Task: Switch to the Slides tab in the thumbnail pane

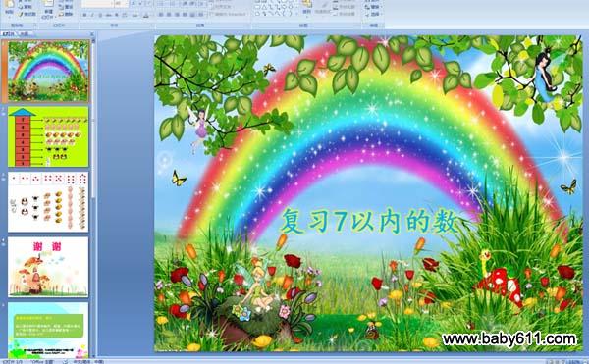Action: (x=8, y=33)
